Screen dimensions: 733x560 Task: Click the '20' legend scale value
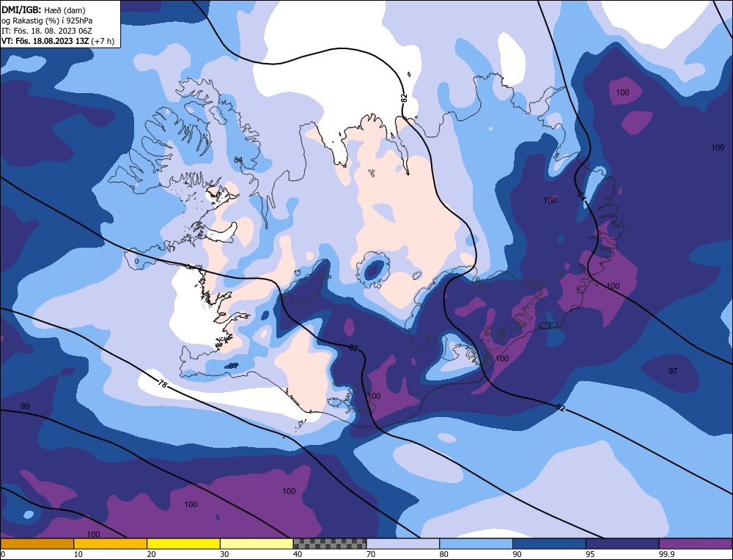pyautogui.click(x=152, y=555)
